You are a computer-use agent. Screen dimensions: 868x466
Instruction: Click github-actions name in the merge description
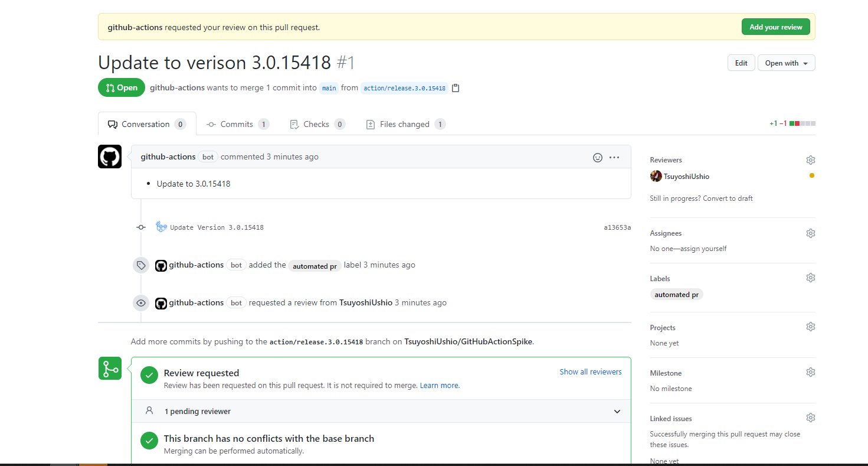pyautogui.click(x=177, y=87)
